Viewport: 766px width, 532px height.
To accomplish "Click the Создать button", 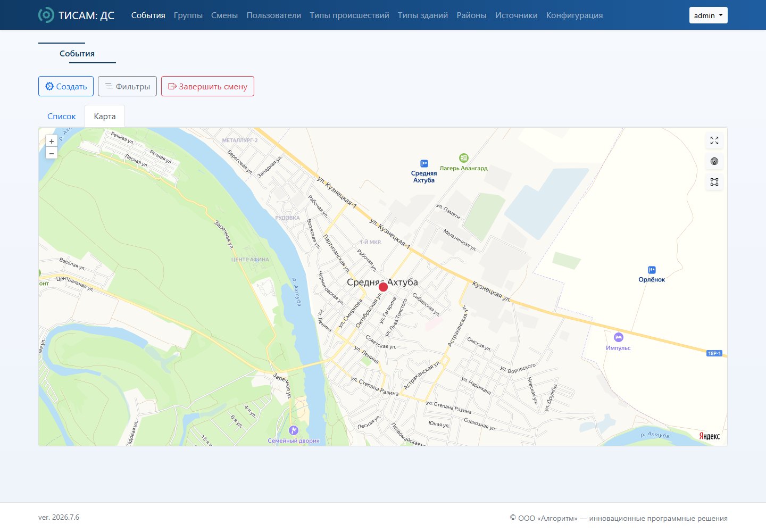I will coord(66,86).
